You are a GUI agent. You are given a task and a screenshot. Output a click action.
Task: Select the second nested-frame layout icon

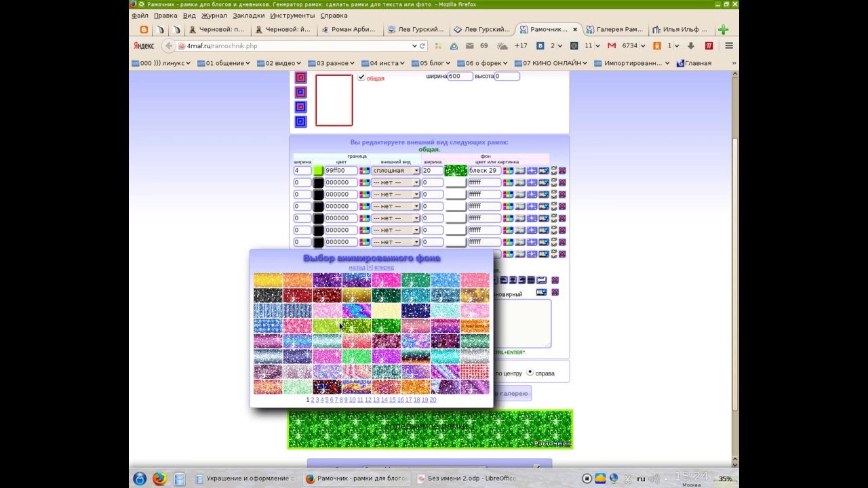pos(300,92)
